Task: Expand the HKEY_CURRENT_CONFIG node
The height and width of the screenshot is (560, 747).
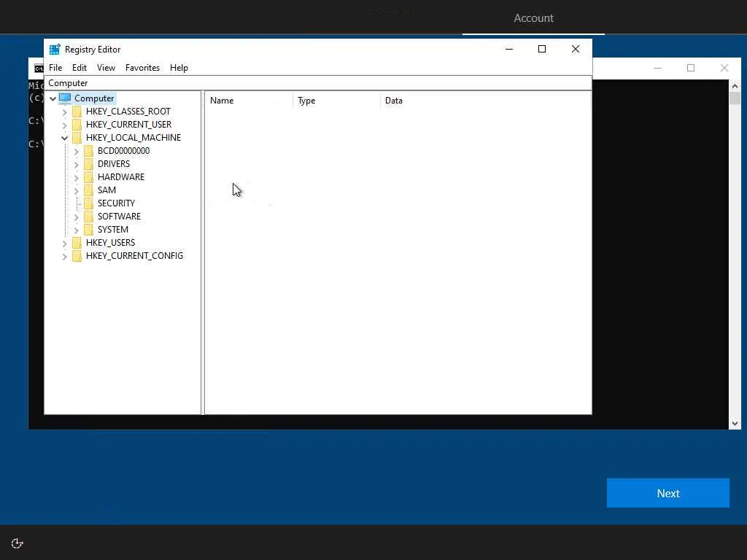Action: click(x=64, y=256)
